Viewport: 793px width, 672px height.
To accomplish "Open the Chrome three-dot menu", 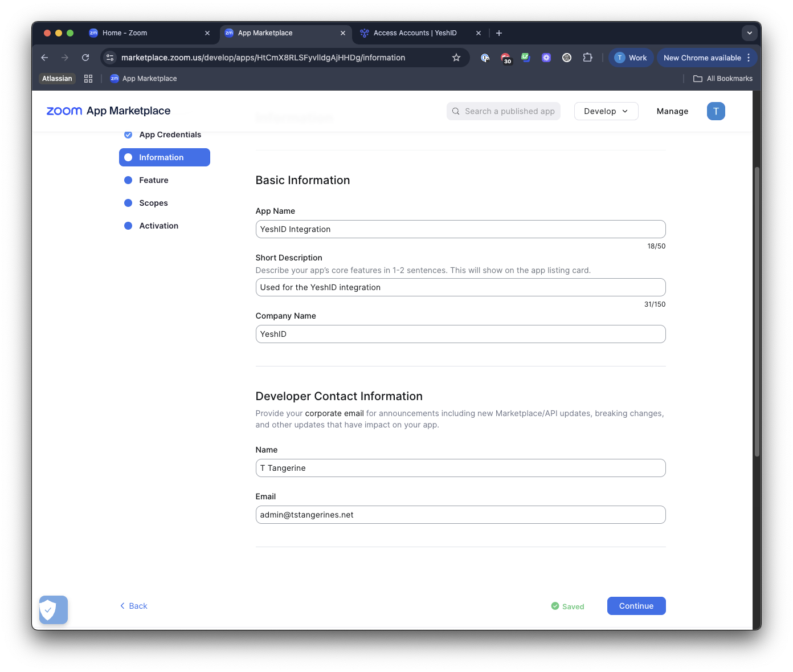I will point(749,58).
